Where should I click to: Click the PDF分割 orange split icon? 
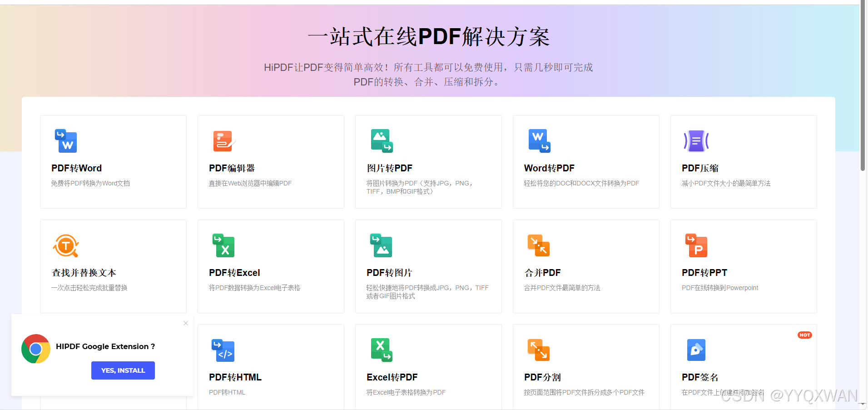click(539, 350)
